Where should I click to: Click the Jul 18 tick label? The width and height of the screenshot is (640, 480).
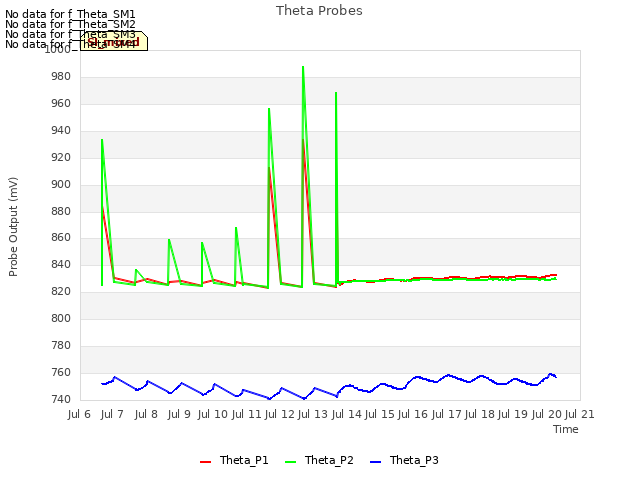(x=479, y=414)
